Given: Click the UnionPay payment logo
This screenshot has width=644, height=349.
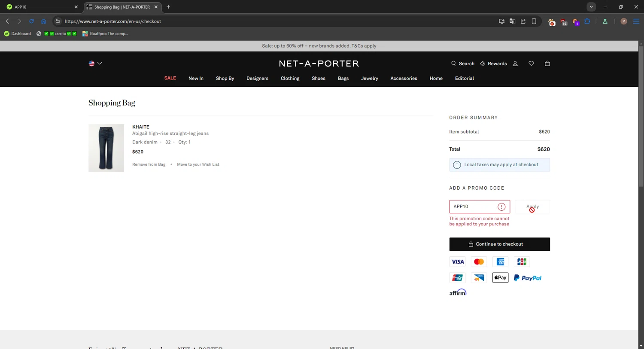Looking at the screenshot, I should [x=457, y=278].
